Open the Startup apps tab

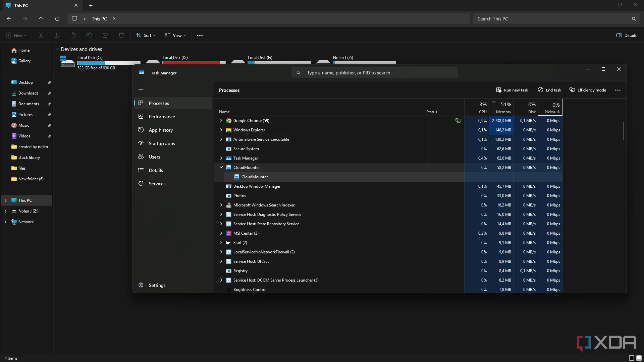(x=173, y=143)
